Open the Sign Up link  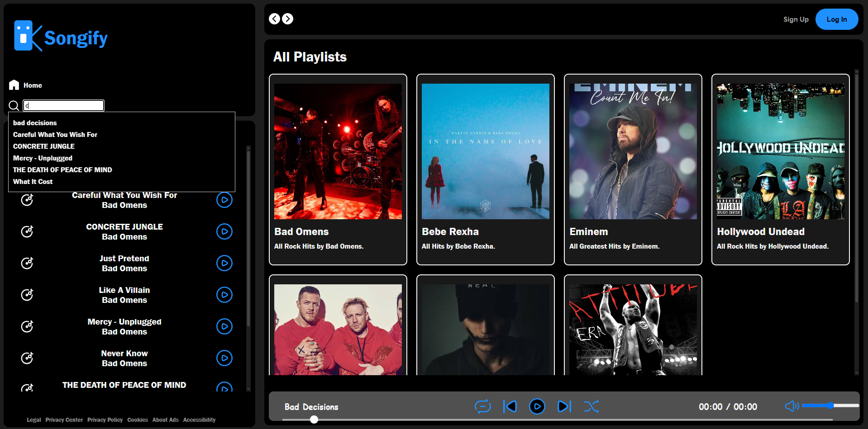[796, 19]
